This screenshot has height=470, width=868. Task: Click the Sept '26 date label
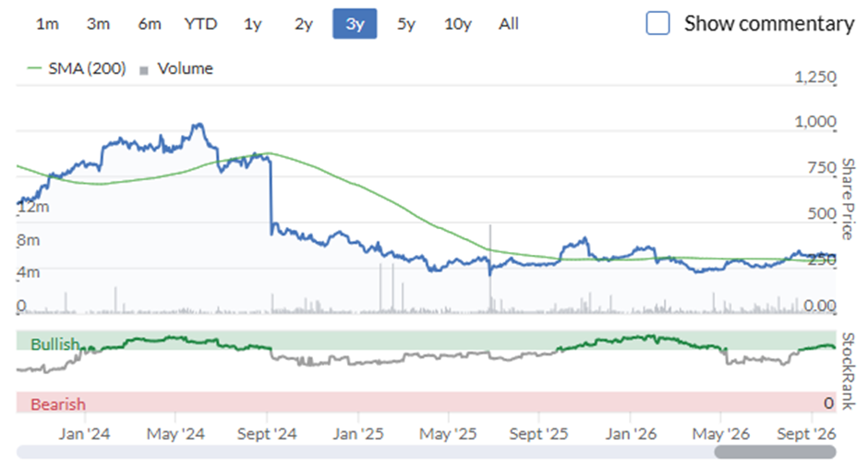click(x=806, y=433)
